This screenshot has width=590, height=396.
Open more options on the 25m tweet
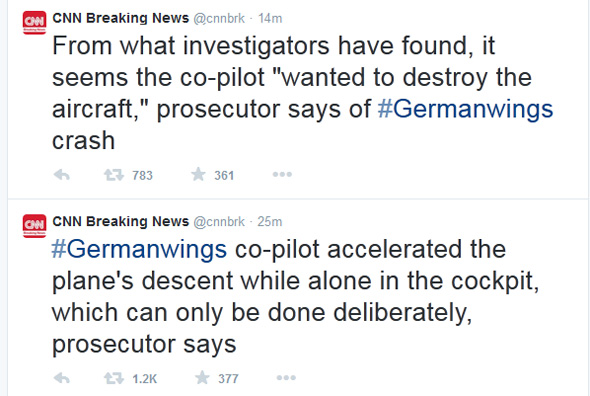[286, 378]
